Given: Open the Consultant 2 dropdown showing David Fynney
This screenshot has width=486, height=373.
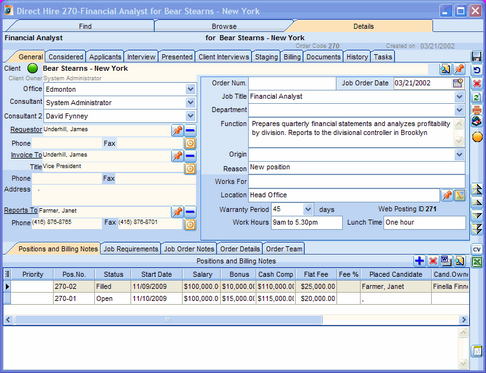Looking at the screenshot, I should [x=190, y=116].
